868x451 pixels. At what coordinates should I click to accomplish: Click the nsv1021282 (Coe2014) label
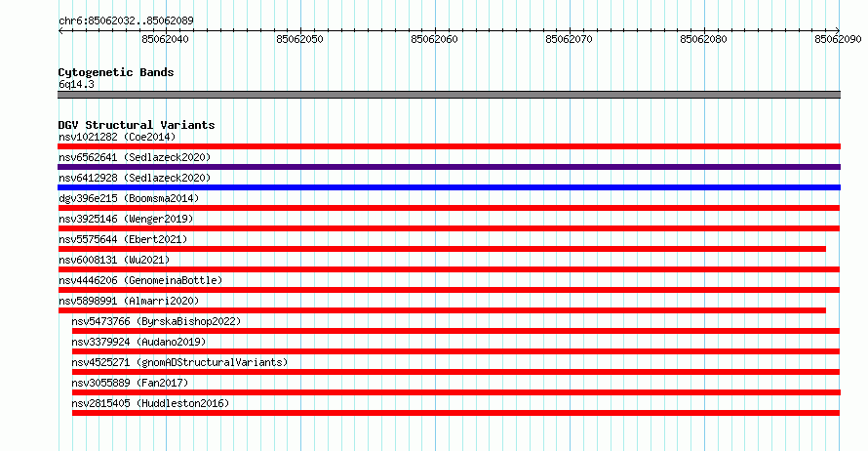[117, 137]
